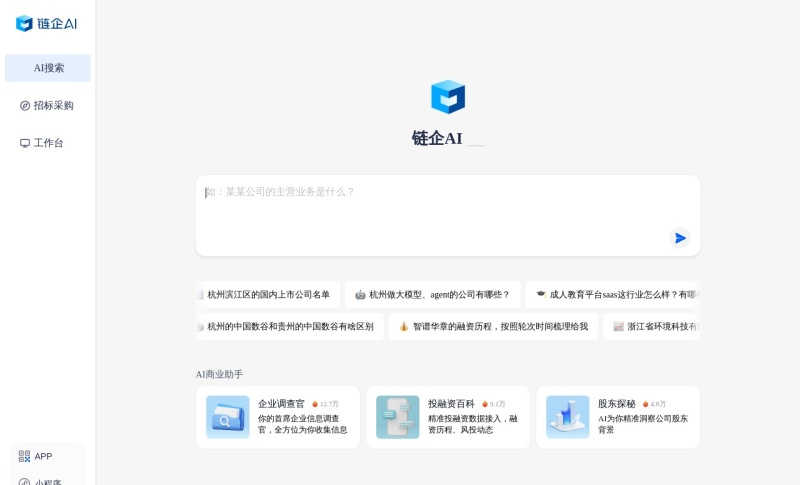The image size is (800, 485).
Task: Select suggestion 智谱华章的融资历程
Action: click(493, 326)
